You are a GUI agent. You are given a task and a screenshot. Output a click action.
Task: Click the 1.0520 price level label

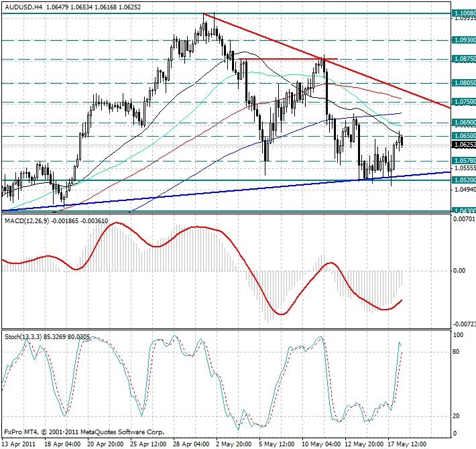(x=464, y=180)
